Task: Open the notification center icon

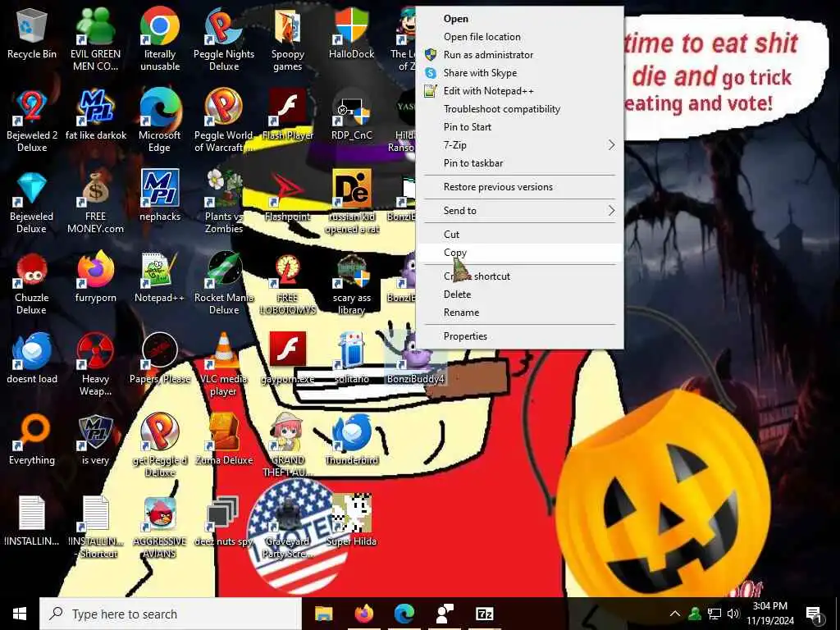Action: pyautogui.click(x=814, y=614)
